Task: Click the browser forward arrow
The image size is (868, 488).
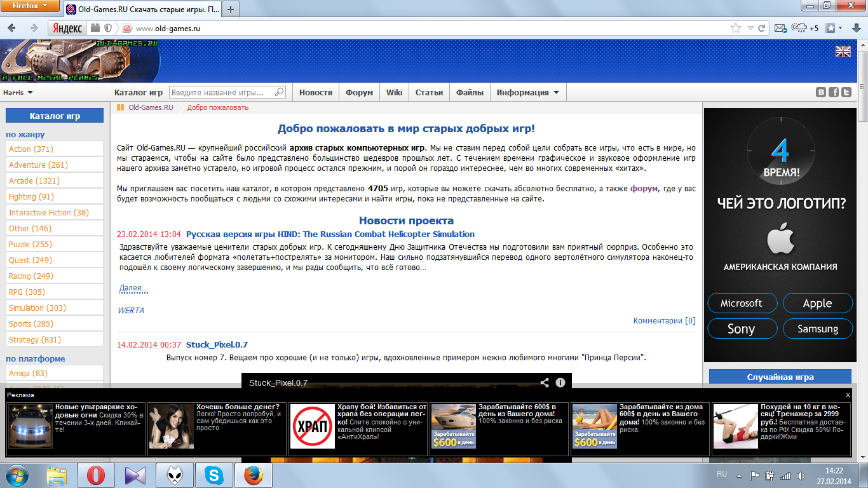Action: pyautogui.click(x=34, y=28)
